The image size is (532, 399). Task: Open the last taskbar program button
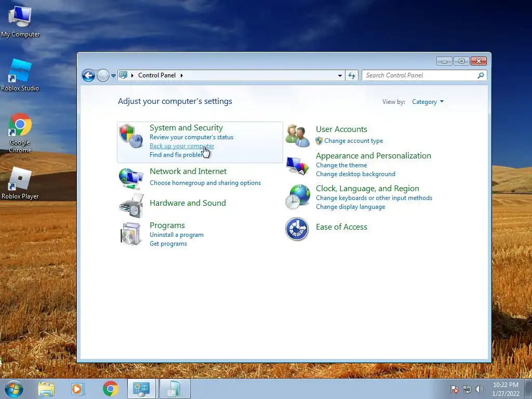point(175,389)
